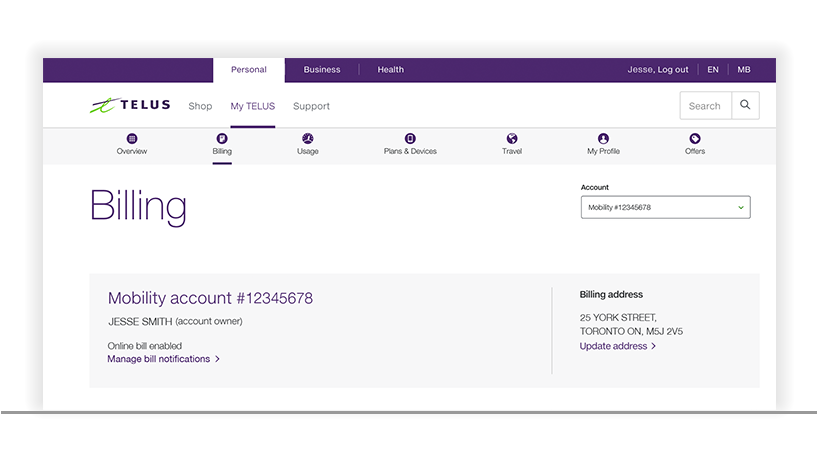Open the My TELUS menu
Image resolution: width=817 pixels, height=464 pixels.
pyautogui.click(x=253, y=106)
